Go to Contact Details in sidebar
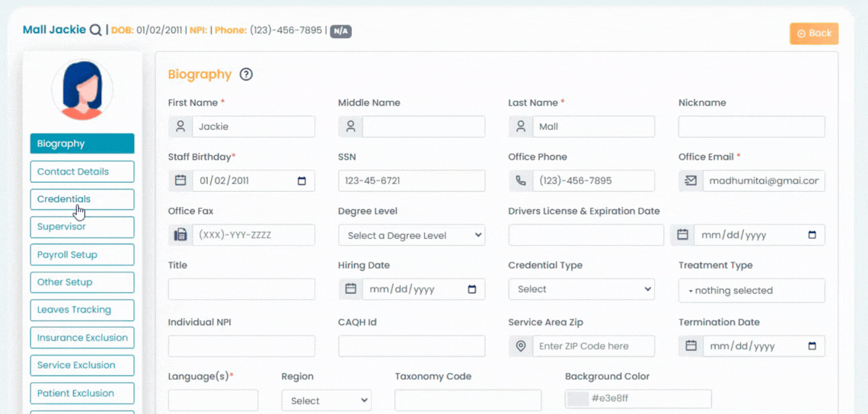Viewport: 868px width, 414px height. click(x=82, y=172)
